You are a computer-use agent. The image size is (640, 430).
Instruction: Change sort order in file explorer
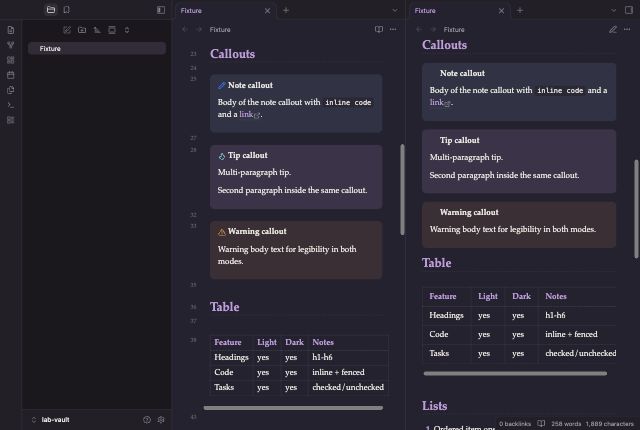(x=97, y=30)
